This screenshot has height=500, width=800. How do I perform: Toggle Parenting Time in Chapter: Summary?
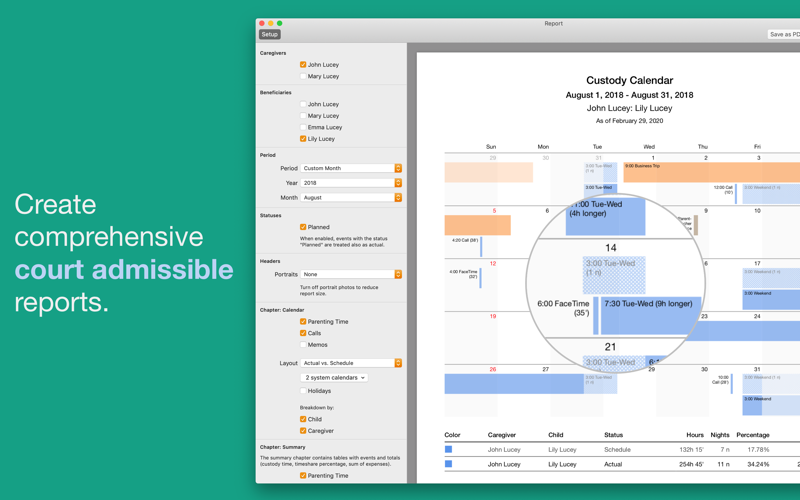click(x=303, y=476)
